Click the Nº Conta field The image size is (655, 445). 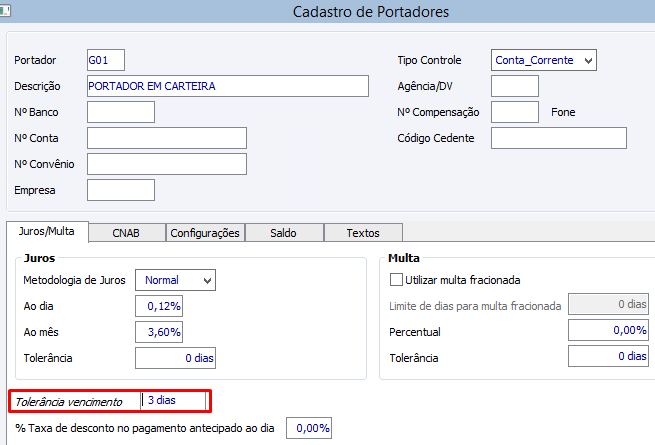tap(167, 138)
